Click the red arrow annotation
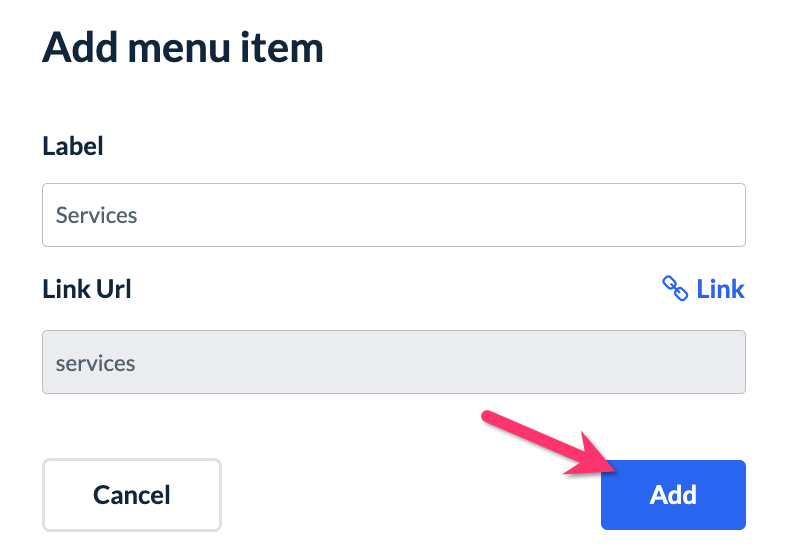This screenshot has width=788, height=556. [x=545, y=442]
